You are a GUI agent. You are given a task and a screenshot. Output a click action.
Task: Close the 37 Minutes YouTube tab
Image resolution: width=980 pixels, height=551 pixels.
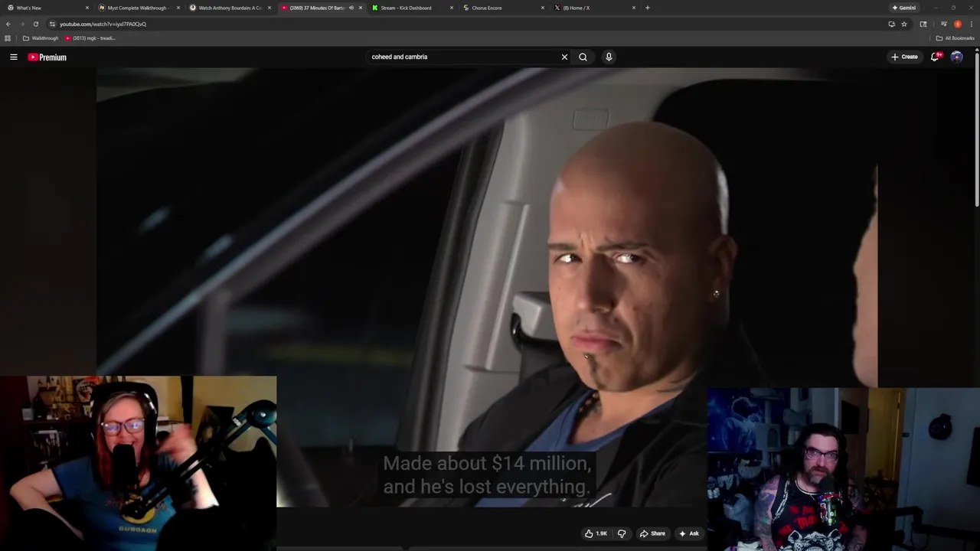point(361,8)
